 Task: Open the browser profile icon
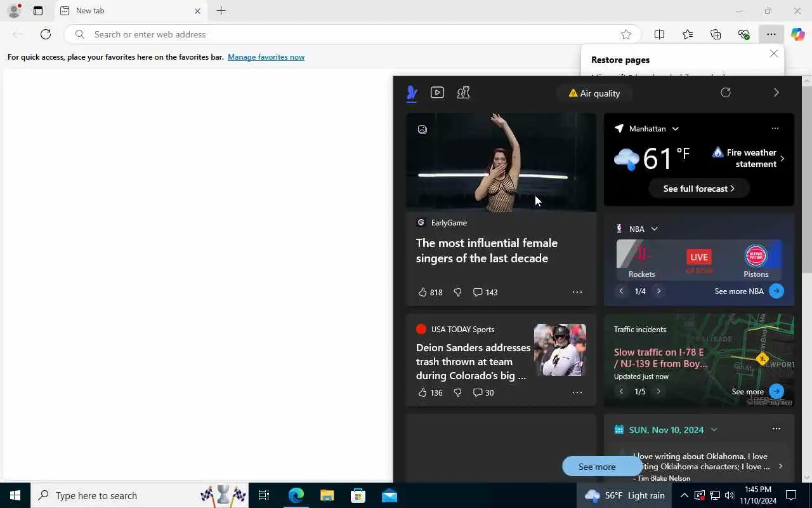click(x=14, y=11)
